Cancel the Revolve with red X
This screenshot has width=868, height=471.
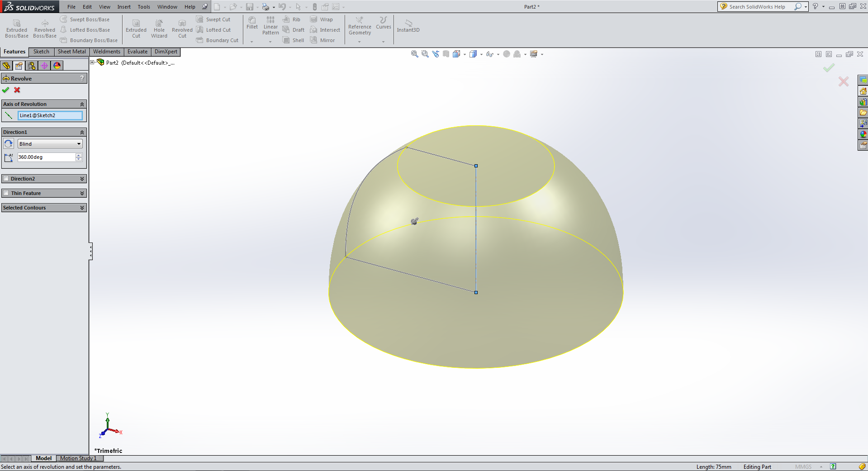[x=17, y=90]
